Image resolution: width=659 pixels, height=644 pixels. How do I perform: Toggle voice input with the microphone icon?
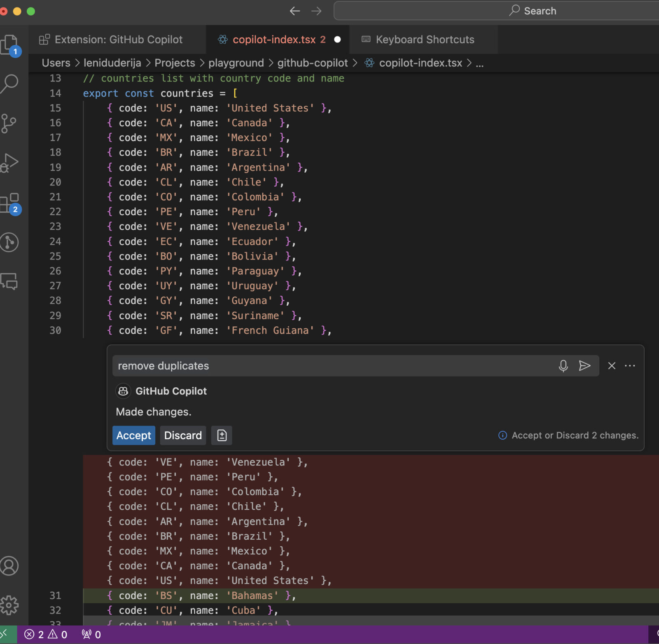point(563,365)
